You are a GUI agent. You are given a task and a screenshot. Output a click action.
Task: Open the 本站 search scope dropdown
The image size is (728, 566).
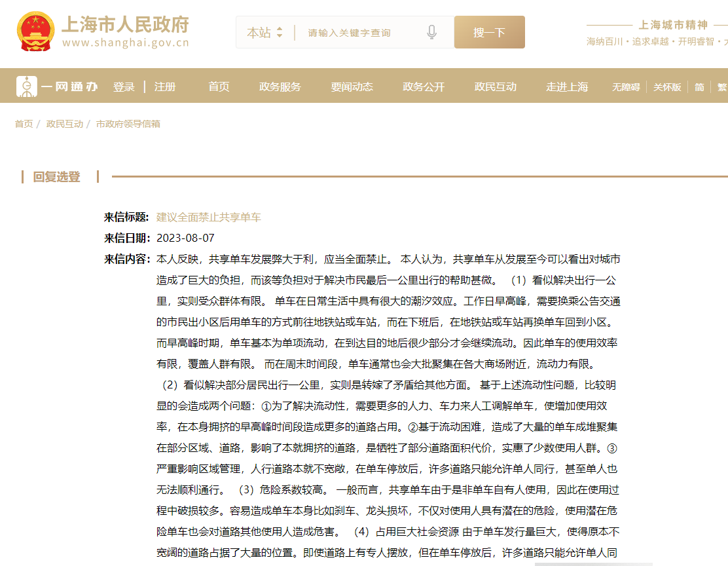[265, 32]
